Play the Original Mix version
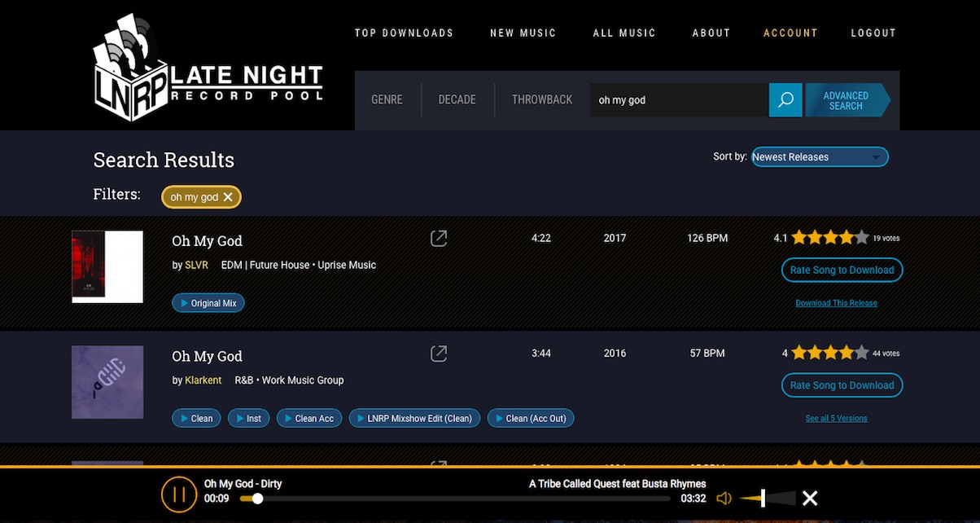 [x=208, y=303]
